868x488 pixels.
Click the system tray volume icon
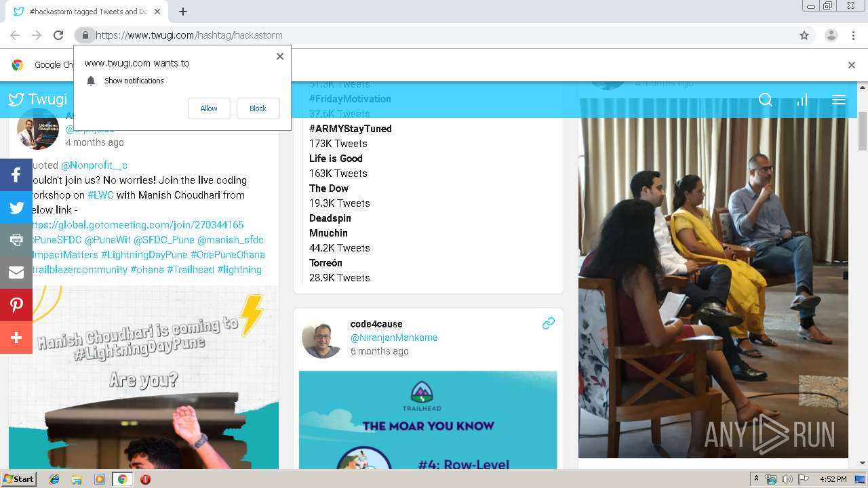click(787, 479)
